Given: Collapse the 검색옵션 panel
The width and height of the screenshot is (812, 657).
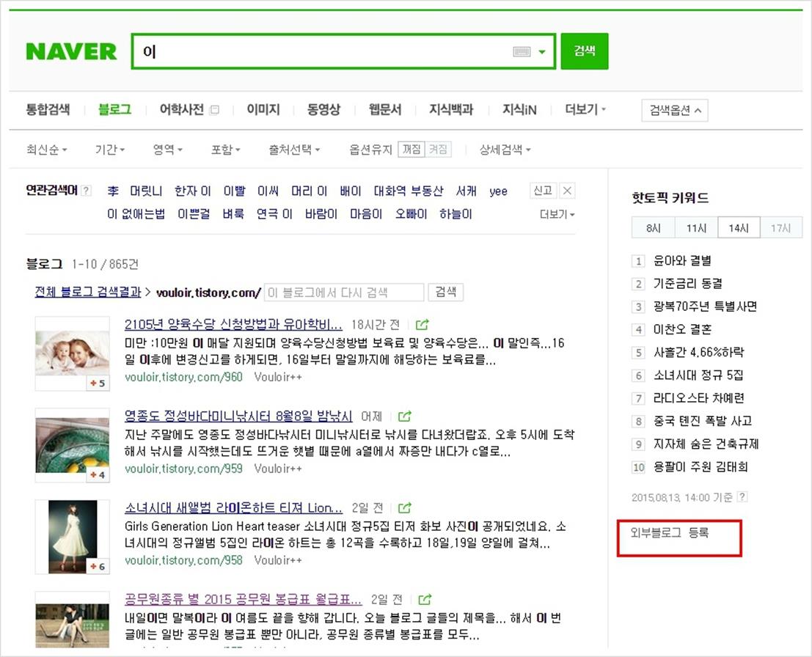Looking at the screenshot, I should tap(675, 110).
